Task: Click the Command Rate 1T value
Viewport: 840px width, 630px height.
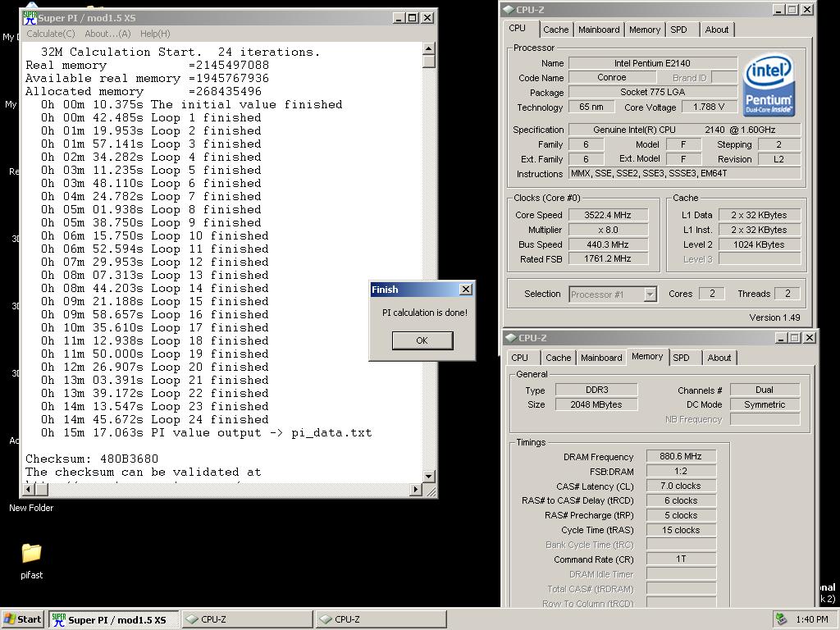Action: coord(681,559)
